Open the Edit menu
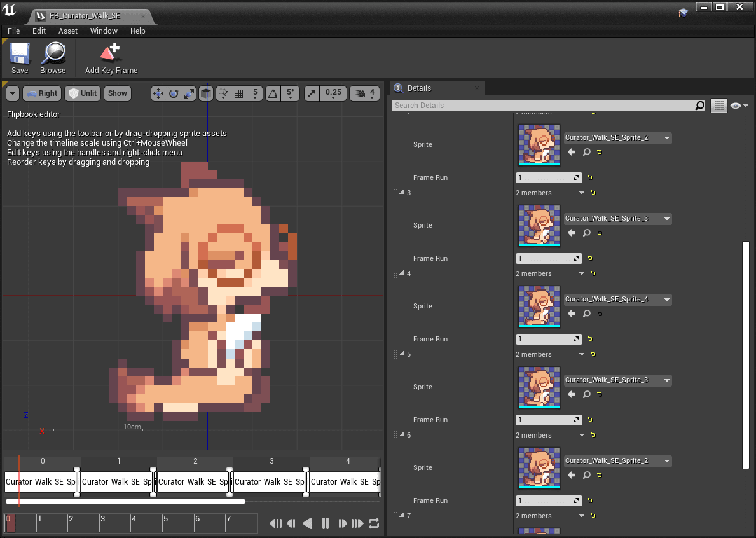The height and width of the screenshot is (538, 756). (39, 31)
